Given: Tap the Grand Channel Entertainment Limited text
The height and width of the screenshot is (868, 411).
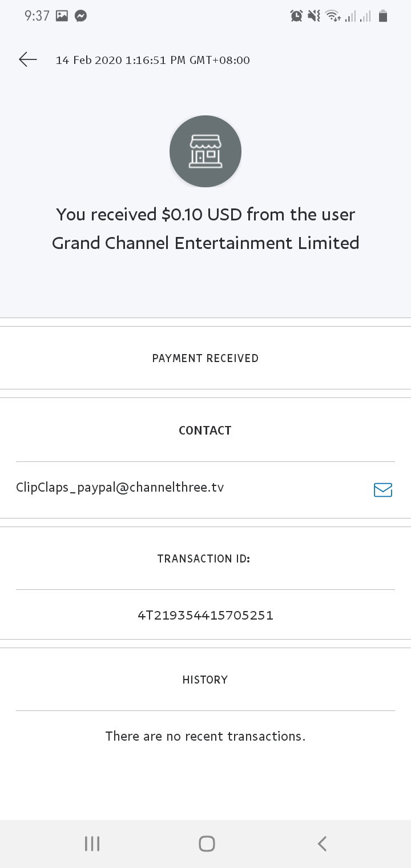Looking at the screenshot, I should [205, 243].
